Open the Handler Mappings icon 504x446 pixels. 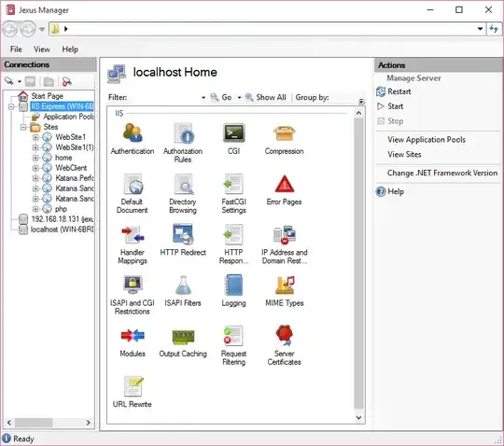tap(133, 234)
